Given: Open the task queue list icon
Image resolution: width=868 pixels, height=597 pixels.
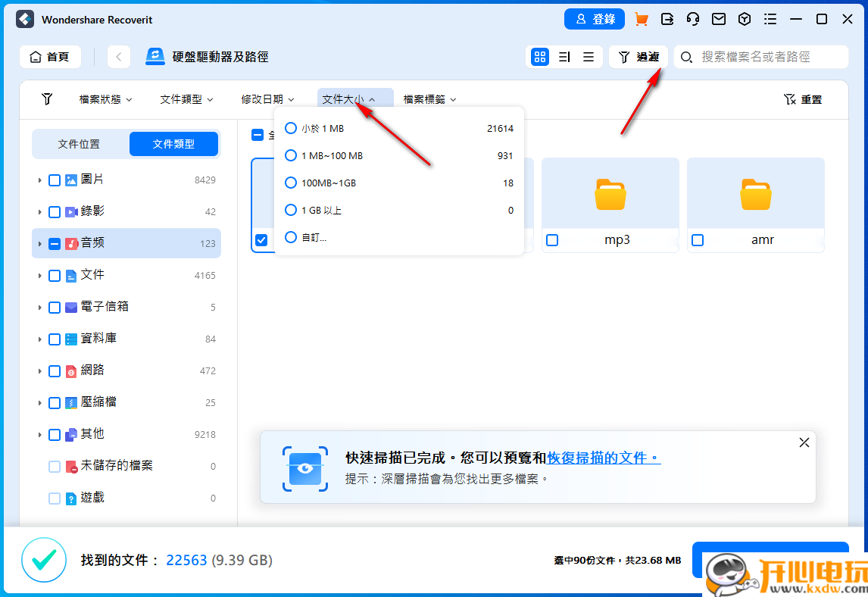Looking at the screenshot, I should coord(770,19).
